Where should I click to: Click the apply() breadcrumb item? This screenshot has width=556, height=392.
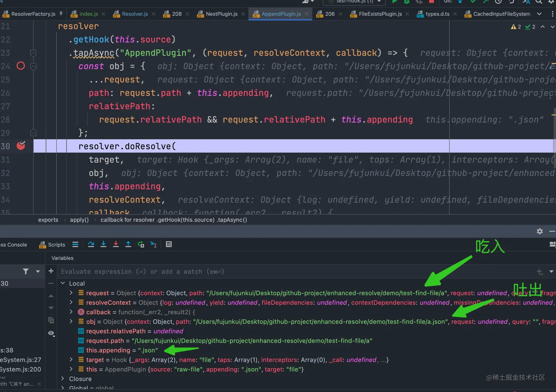[79, 220]
